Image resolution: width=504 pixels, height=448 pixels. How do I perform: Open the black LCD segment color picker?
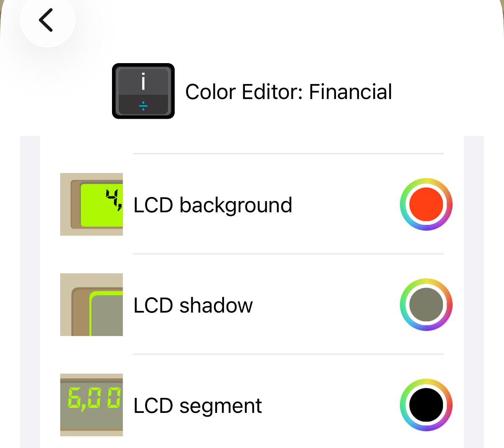click(426, 405)
